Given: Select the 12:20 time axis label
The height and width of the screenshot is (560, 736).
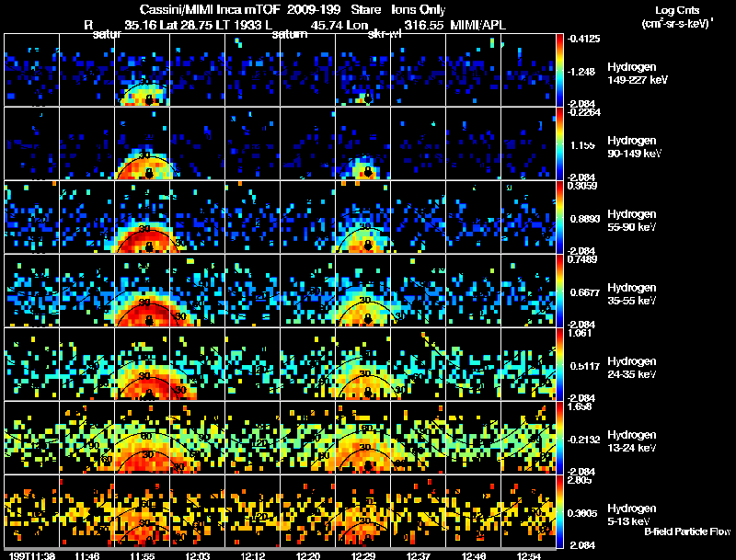Looking at the screenshot, I should [308, 555].
